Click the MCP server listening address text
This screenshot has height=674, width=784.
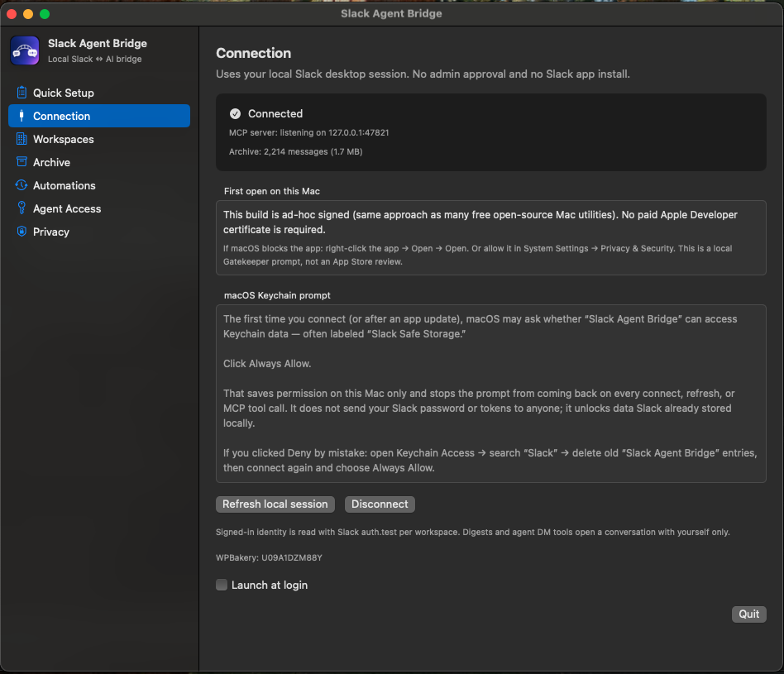[x=309, y=132]
